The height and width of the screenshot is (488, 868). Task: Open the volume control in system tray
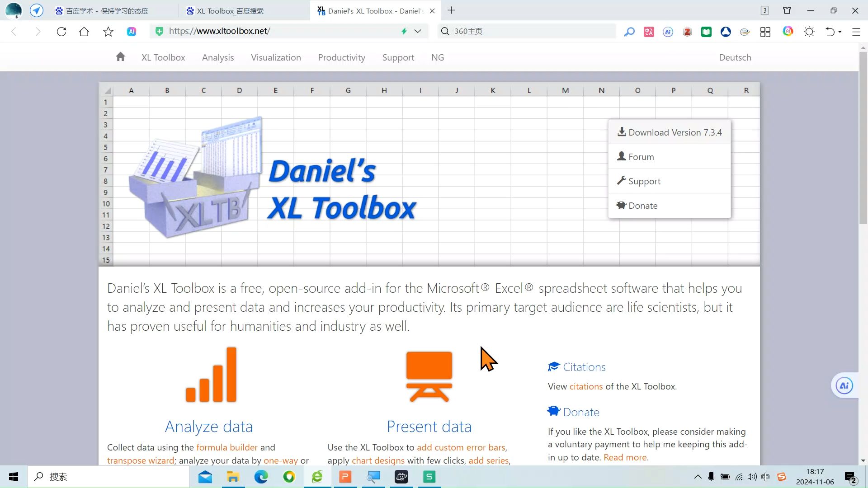click(x=752, y=477)
